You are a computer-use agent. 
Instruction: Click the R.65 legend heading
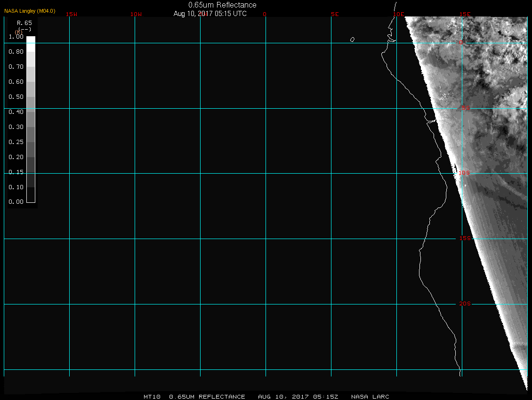point(24,23)
